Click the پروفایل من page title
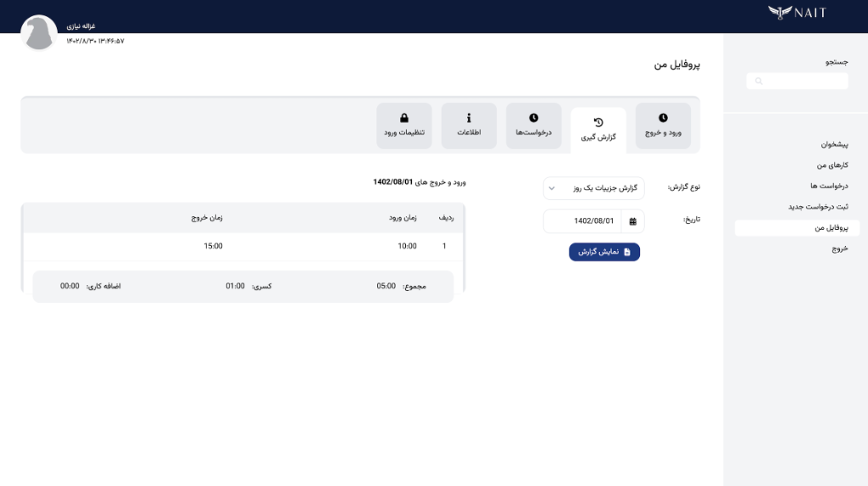 click(x=677, y=64)
